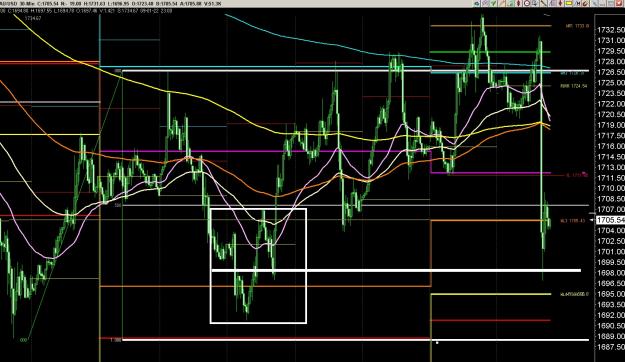
Task: Click 1701.00 on the price axis
Action: pyautogui.click(x=611, y=251)
